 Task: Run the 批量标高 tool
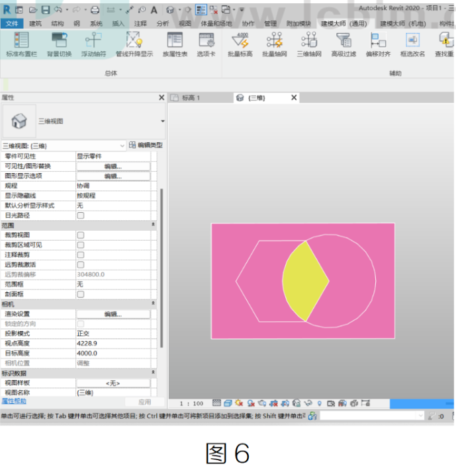click(240, 40)
